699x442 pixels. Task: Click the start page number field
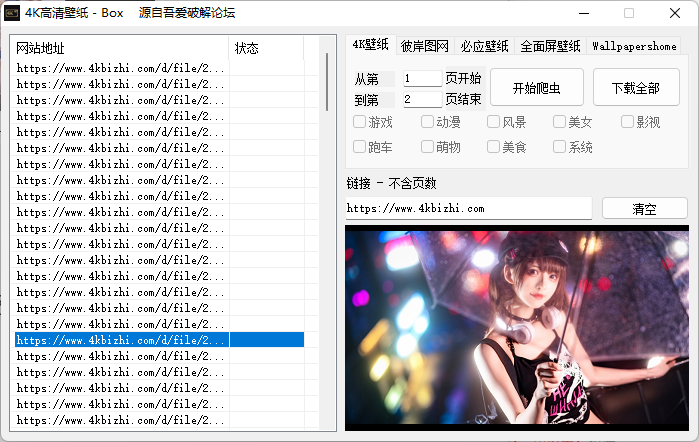click(422, 78)
